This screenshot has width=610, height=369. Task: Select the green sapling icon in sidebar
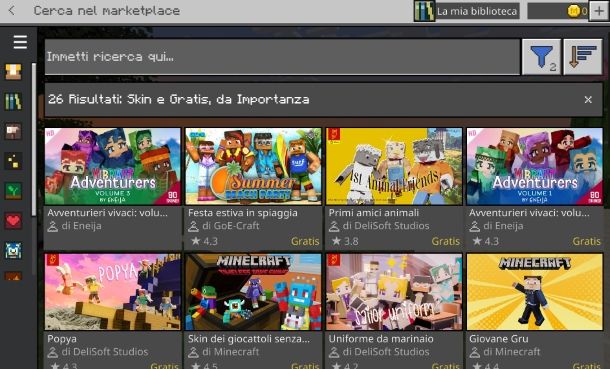[x=13, y=191]
